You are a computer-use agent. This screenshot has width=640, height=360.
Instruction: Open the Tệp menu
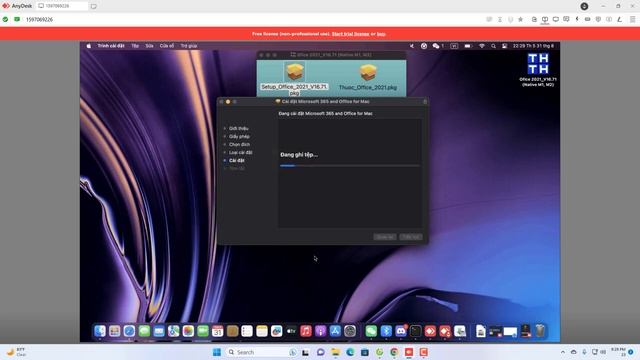(135, 46)
